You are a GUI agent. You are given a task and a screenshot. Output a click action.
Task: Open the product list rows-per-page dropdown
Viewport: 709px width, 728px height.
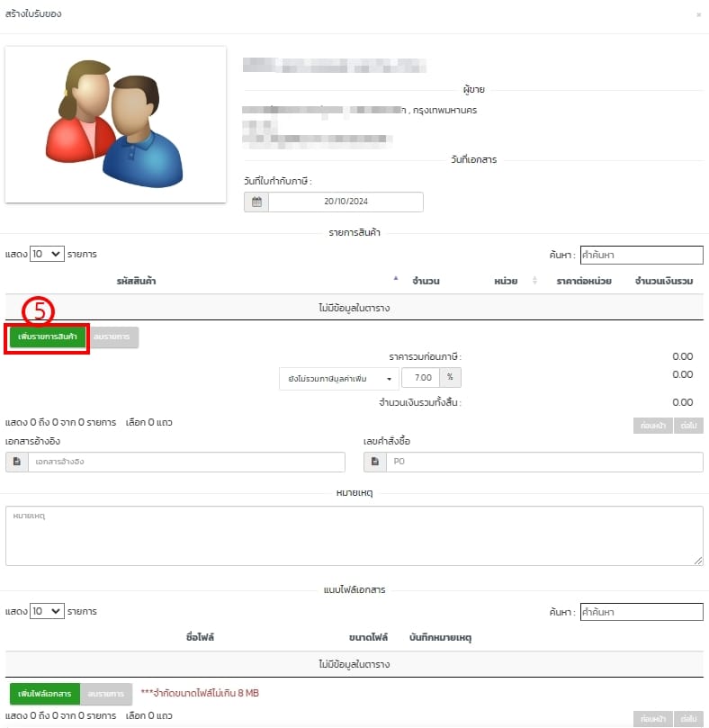(x=48, y=255)
